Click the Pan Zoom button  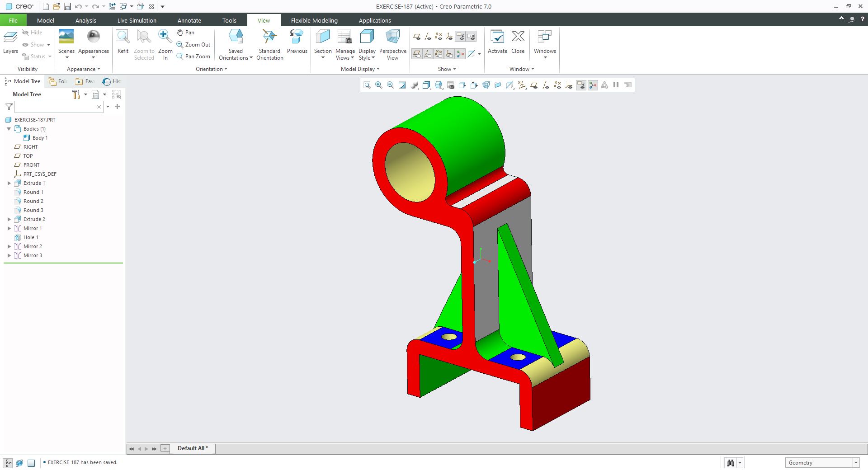click(x=193, y=56)
